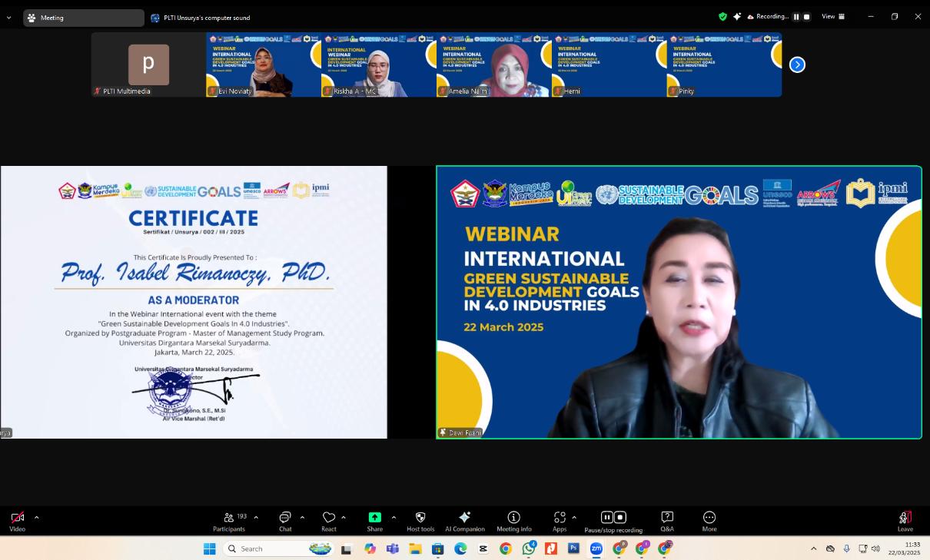Open the View layout menu
930x560 pixels.
coord(833,17)
